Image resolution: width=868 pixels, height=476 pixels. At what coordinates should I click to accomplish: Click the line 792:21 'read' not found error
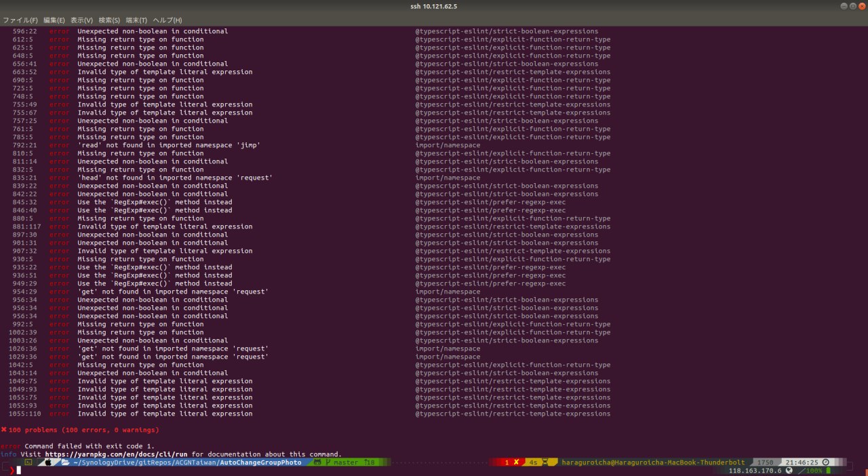tap(169, 145)
